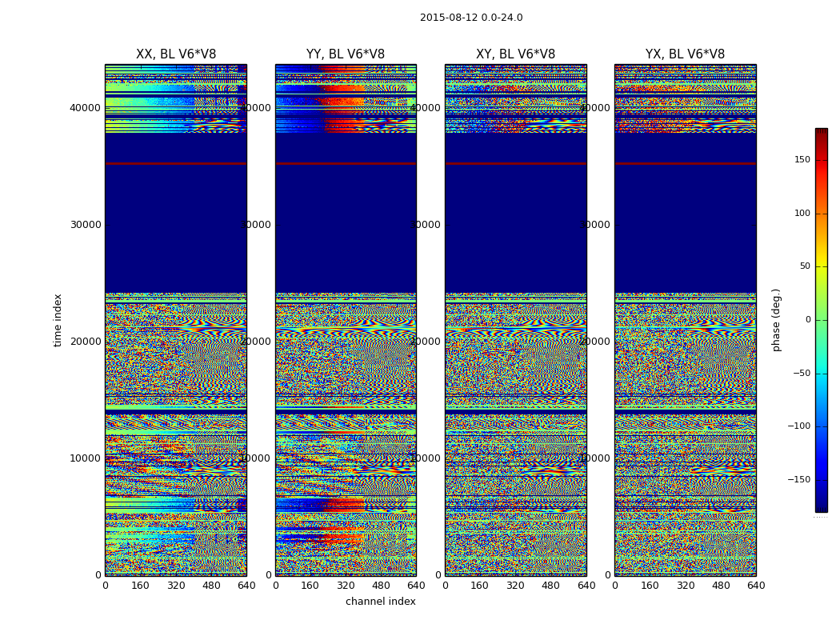
Task: Select the 'XX, BL V6*V8' subplot title
Action: click(176, 54)
